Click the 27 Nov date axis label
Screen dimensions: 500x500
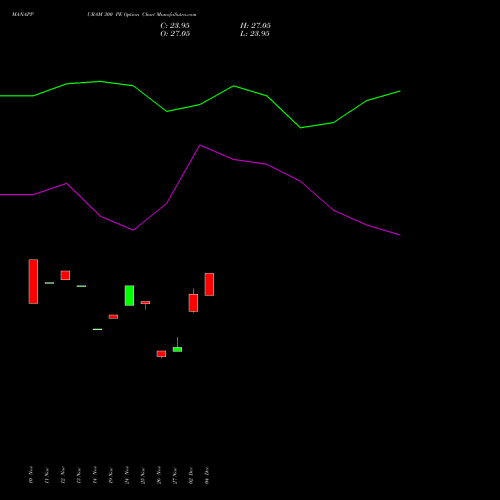[175, 475]
